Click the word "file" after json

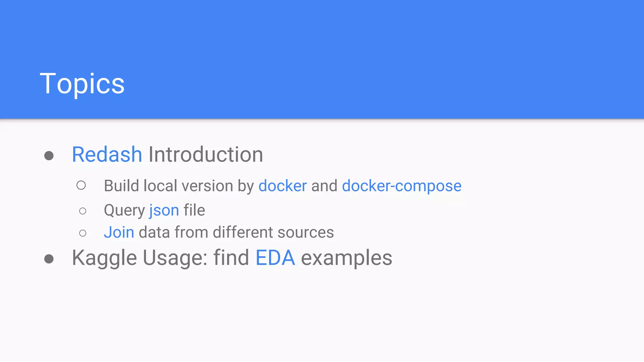194,210
